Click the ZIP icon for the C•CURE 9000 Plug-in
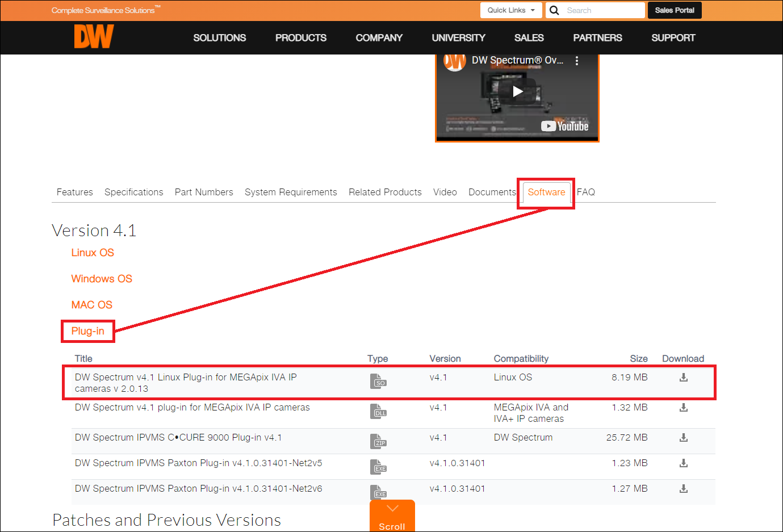The height and width of the screenshot is (532, 783). pyautogui.click(x=378, y=441)
